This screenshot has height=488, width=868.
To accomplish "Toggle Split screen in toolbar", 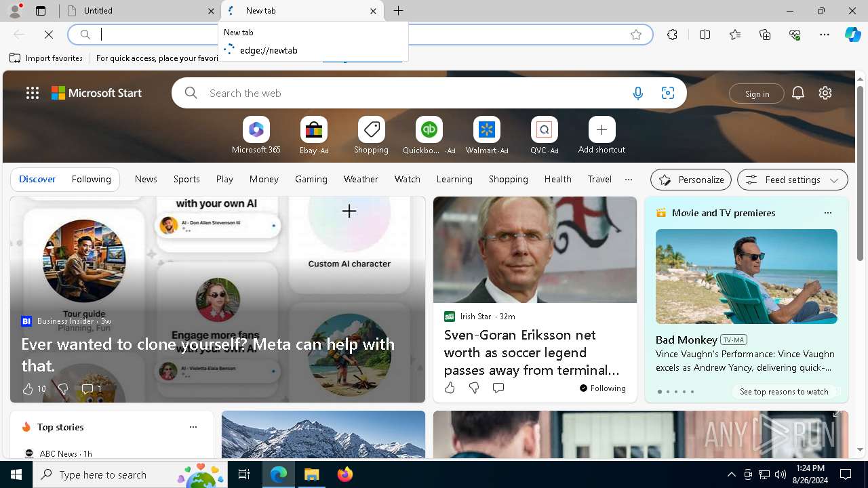I will tap(705, 35).
